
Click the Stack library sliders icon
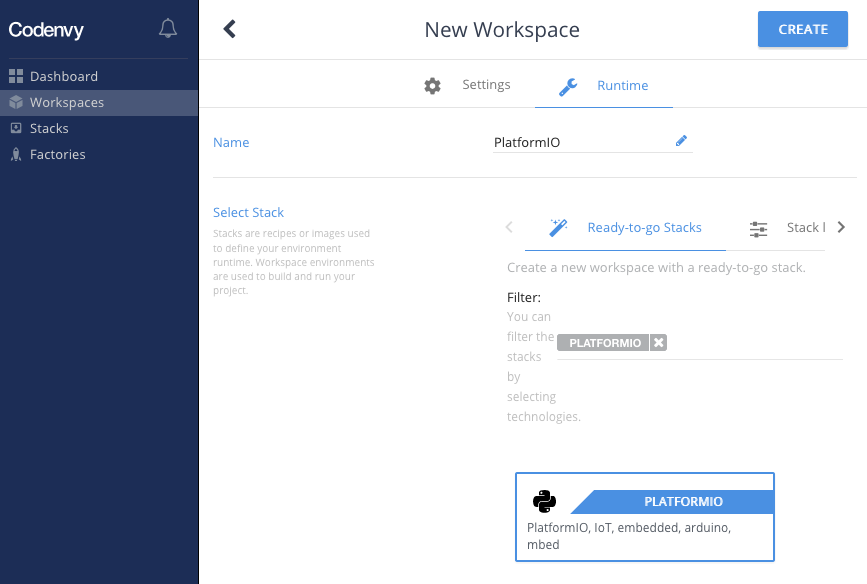pos(758,228)
